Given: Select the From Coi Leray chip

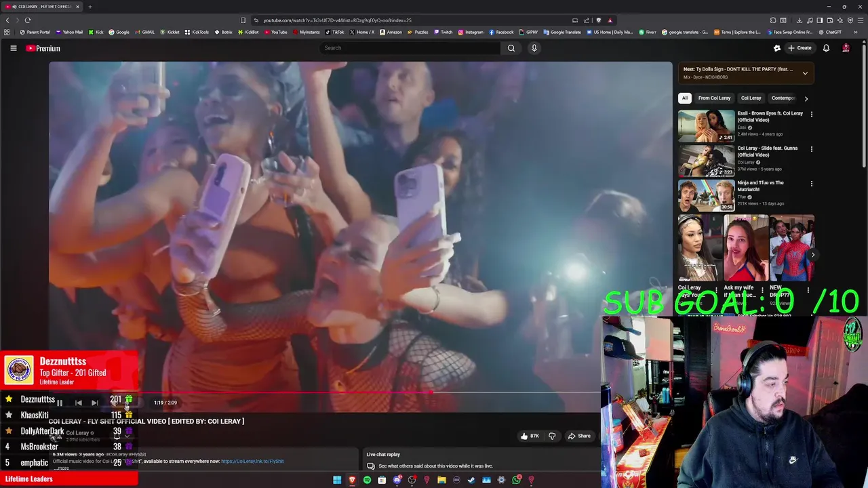Looking at the screenshot, I should pos(714,98).
